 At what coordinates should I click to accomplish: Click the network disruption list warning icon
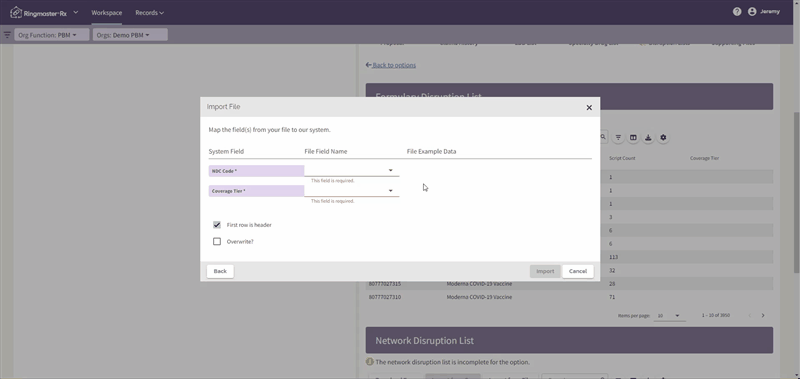pyautogui.click(x=370, y=362)
